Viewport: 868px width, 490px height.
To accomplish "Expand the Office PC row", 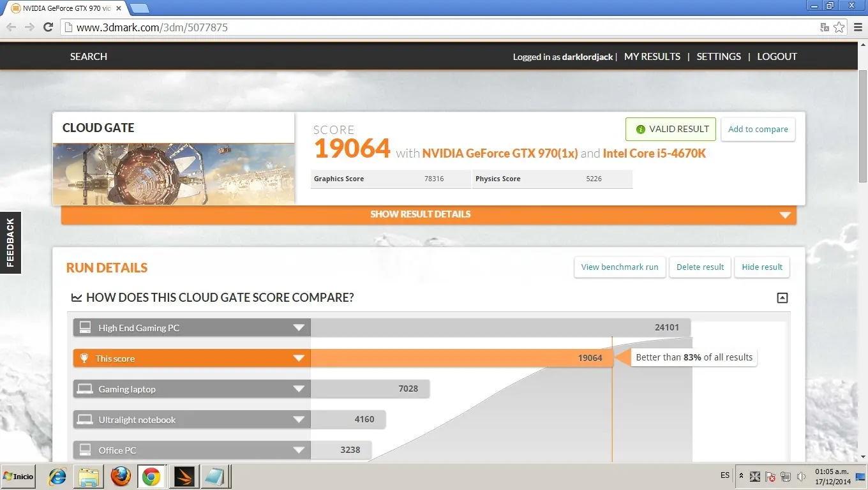I will coord(299,450).
